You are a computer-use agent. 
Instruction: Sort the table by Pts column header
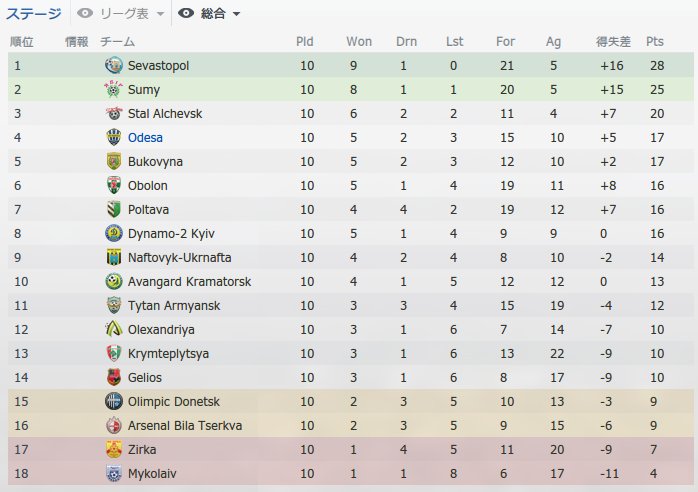pyautogui.click(x=654, y=41)
